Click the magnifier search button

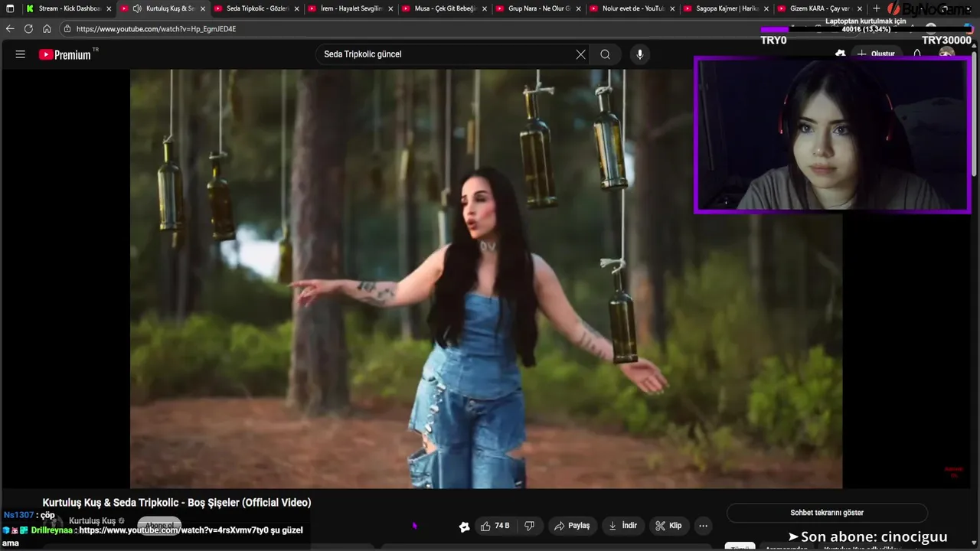pos(605,54)
